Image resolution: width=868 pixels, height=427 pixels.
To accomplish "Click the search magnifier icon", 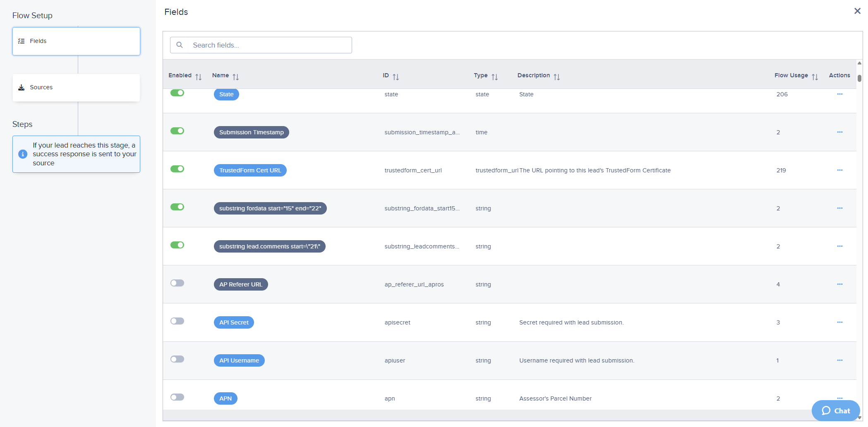I will pyautogui.click(x=180, y=45).
